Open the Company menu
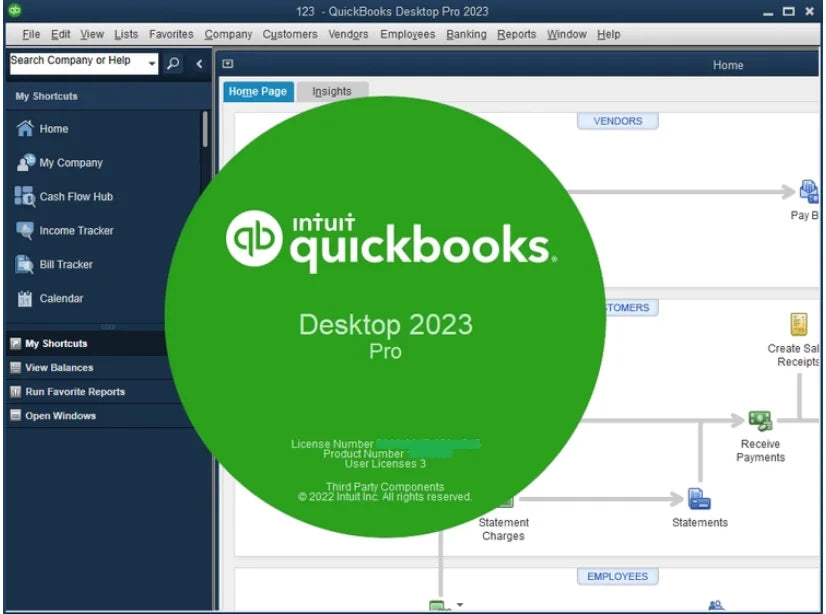The image size is (826, 614). 228,34
